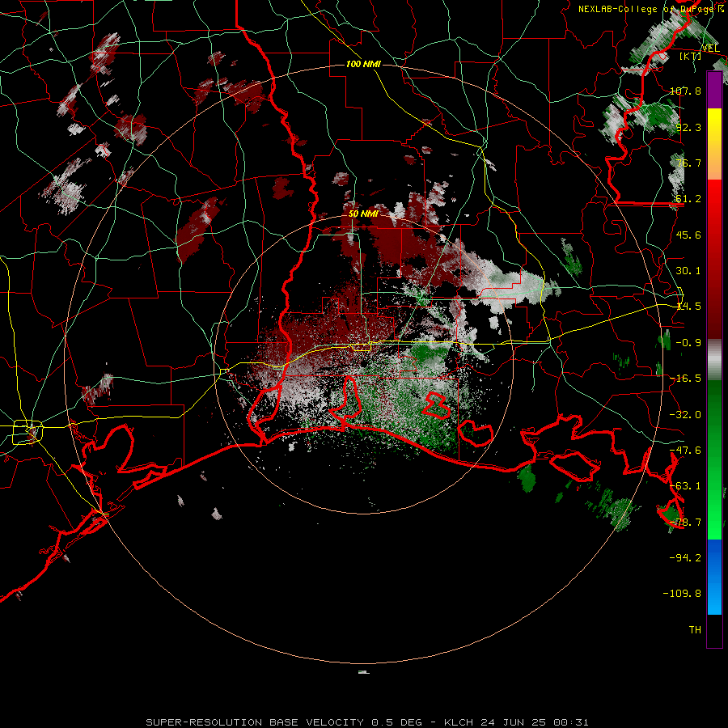Click the Super-Resolution Base Velocity caption
This screenshot has height=728, width=728.
pyautogui.click(x=366, y=722)
